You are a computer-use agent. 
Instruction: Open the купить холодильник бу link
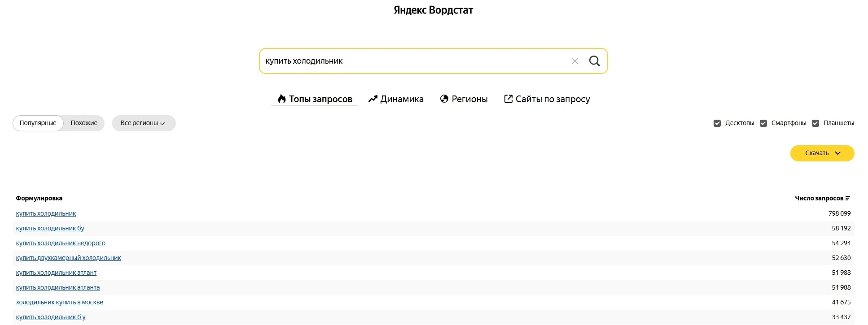50,228
